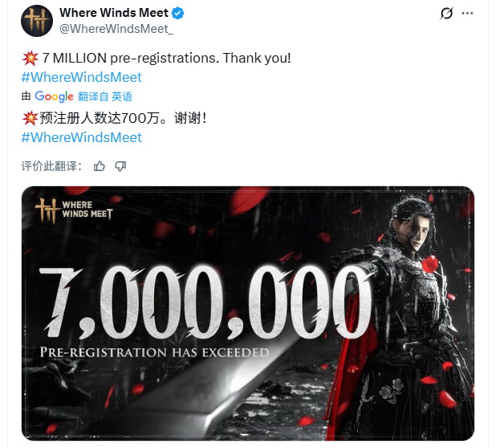Image resolution: width=500 pixels, height=448 pixels.
Task: Click the Google logo in translation credit
Action: pos(54,96)
